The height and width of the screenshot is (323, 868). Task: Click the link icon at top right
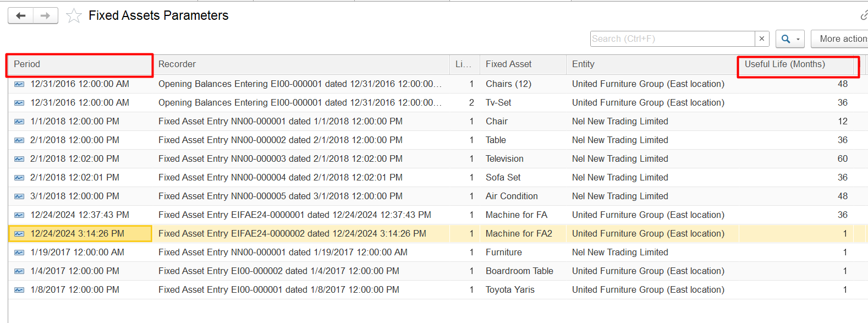pos(864,15)
